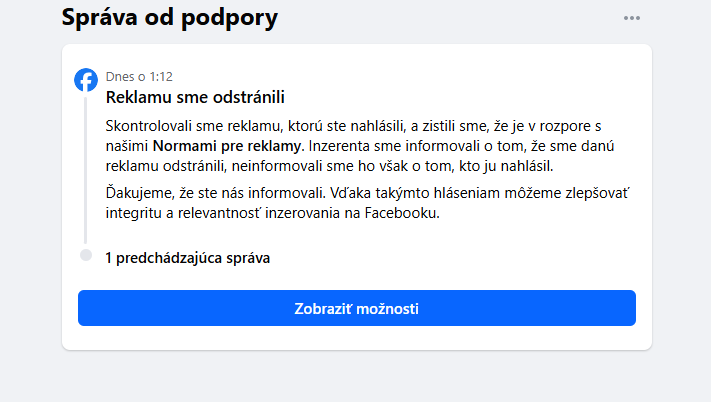Click the vertical timeline line under the logo
The width and height of the screenshot is (711, 402).
click(86, 170)
